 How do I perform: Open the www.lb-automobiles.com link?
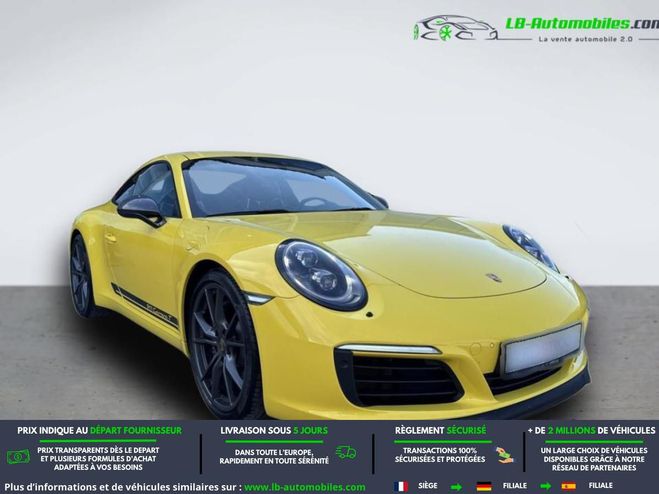(x=305, y=488)
